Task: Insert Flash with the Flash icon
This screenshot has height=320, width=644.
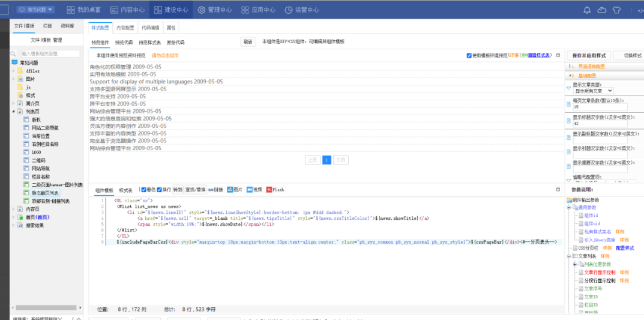Action: (275, 190)
